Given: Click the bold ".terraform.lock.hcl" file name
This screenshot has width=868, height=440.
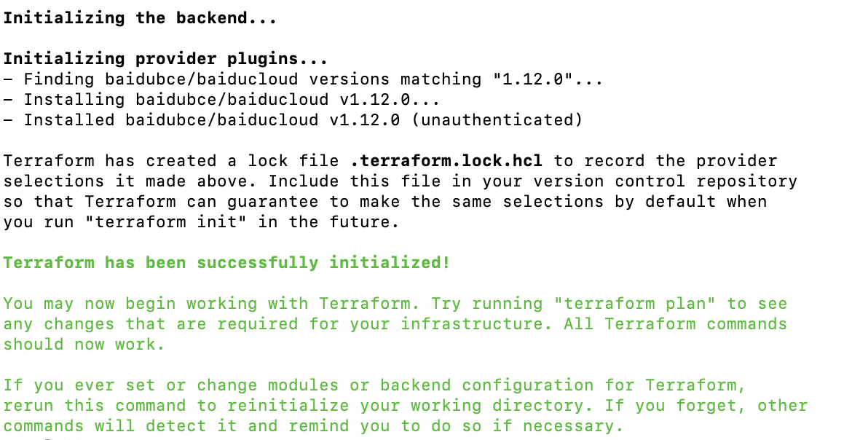Looking at the screenshot, I should tap(446, 161).
